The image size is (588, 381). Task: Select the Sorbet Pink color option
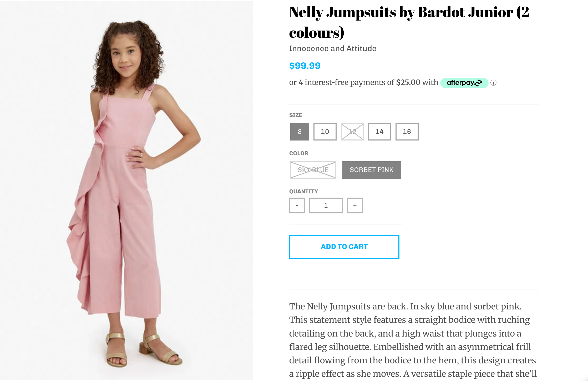[371, 170]
